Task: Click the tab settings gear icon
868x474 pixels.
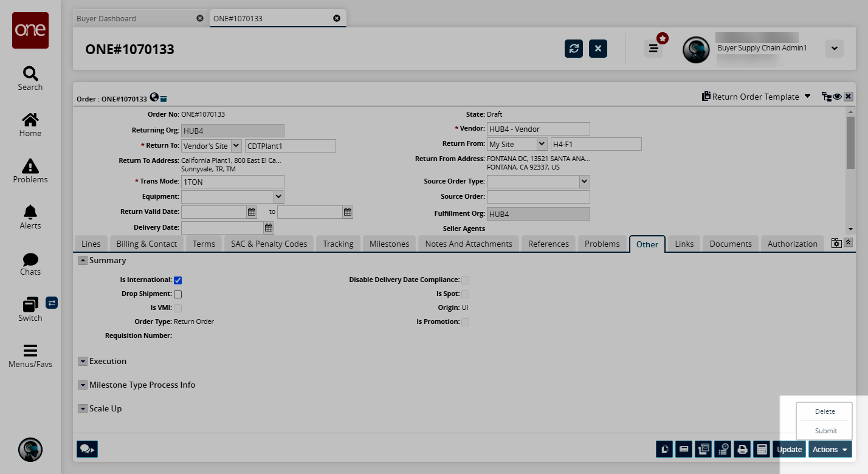Action: [836, 243]
